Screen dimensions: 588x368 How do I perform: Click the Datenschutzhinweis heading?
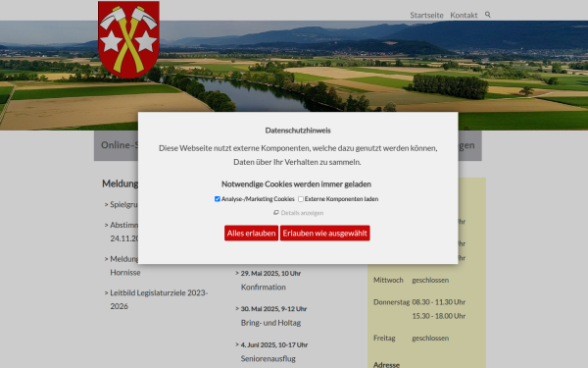(298, 131)
